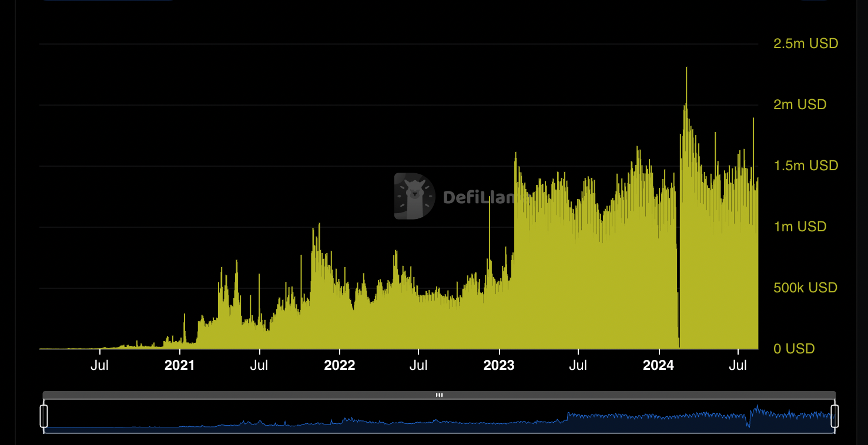Click the Jul label between 2023 and 2024

[578, 366]
